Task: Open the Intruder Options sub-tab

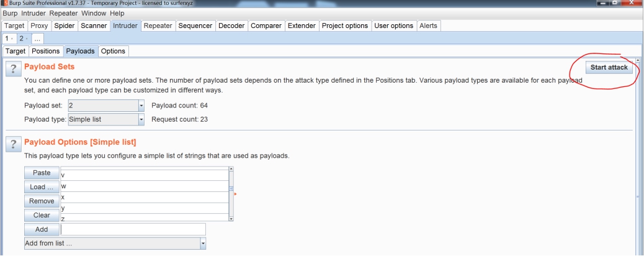Action: [x=113, y=51]
